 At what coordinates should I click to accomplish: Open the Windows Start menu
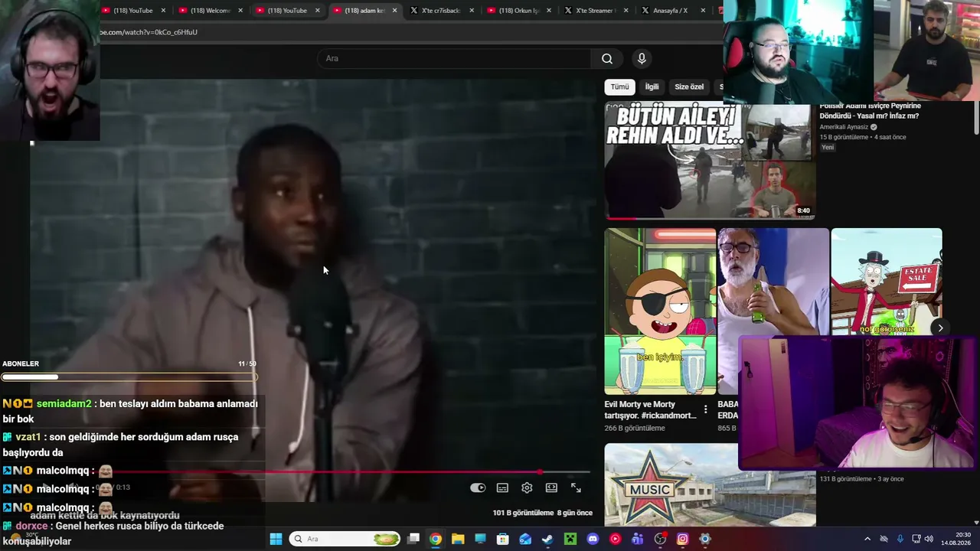[x=276, y=539]
